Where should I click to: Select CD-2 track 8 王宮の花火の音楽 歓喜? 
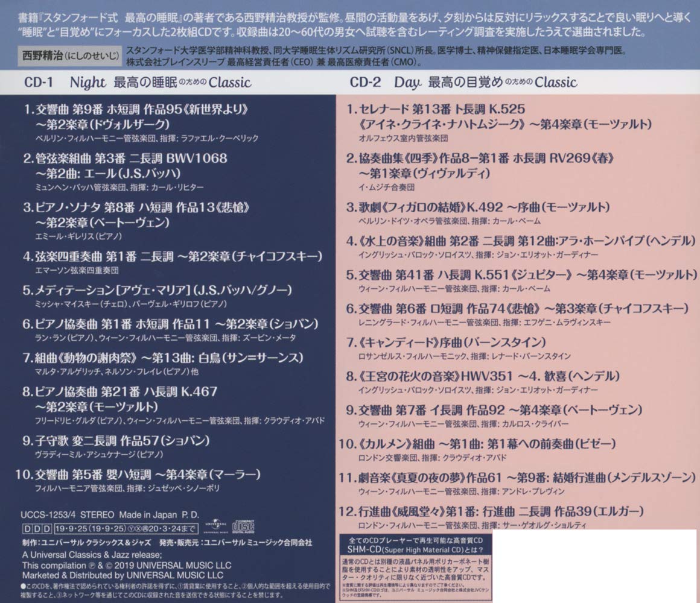483,376
